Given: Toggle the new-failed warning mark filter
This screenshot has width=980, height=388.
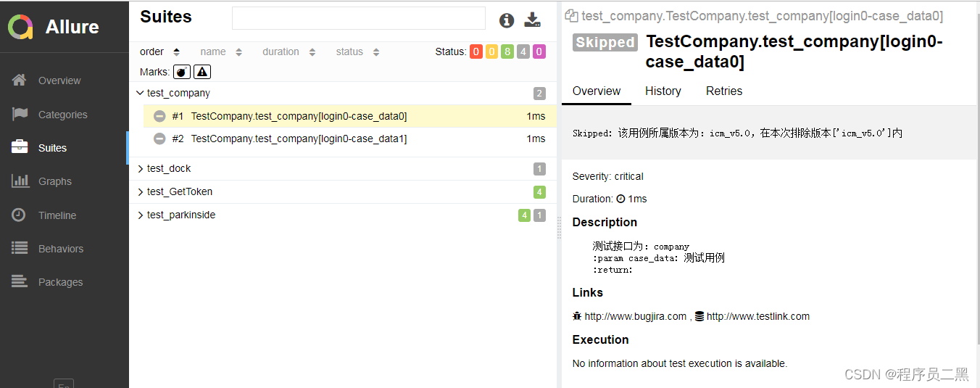Looking at the screenshot, I should pos(202,72).
